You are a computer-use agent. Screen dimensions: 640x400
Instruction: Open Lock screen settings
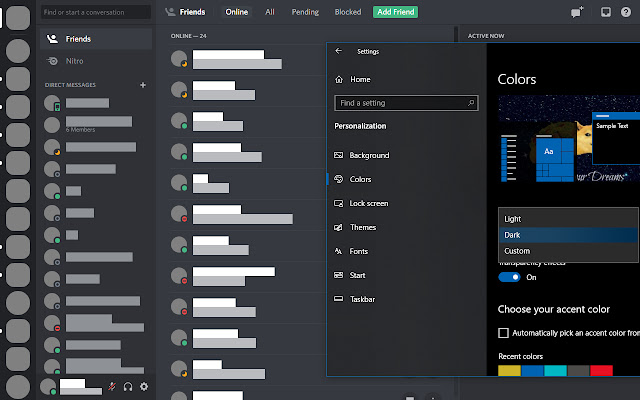361,203
